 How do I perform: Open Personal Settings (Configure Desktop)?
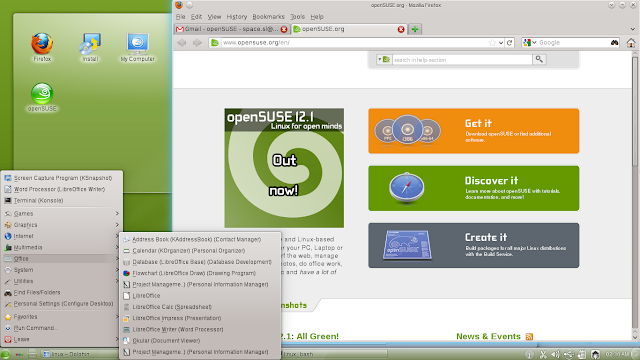coord(62,304)
